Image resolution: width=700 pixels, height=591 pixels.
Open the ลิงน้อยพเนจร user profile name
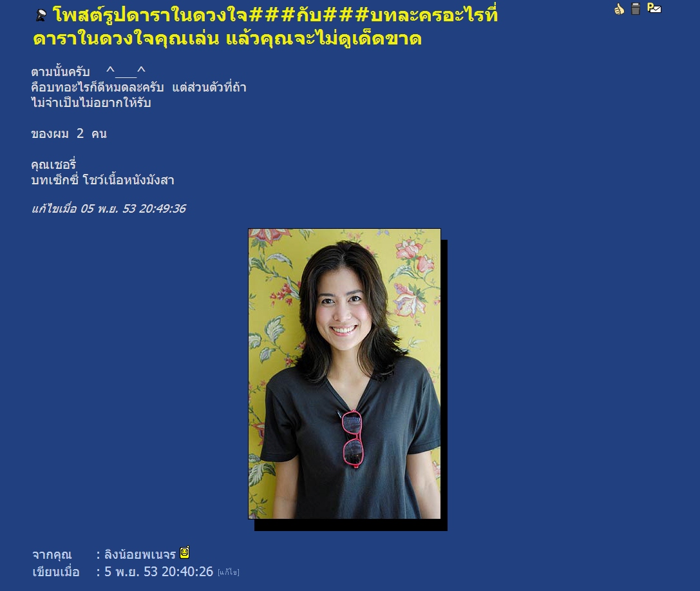coord(140,554)
